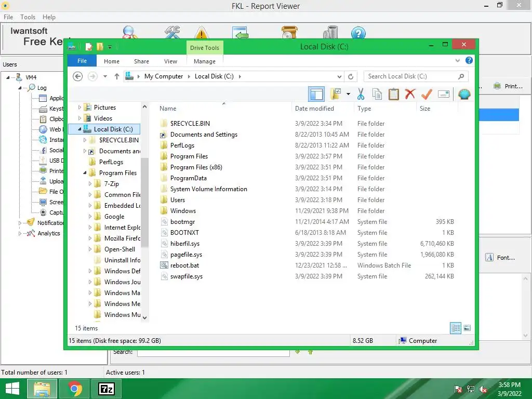Viewport: 532px width, 399px height.
Task: Open the File ribbon tab
Action: click(x=82, y=61)
